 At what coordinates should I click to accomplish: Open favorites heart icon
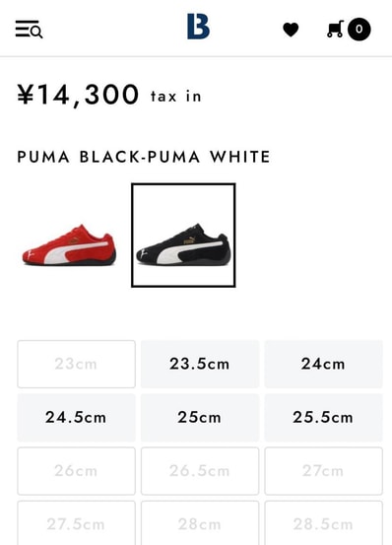(x=291, y=30)
